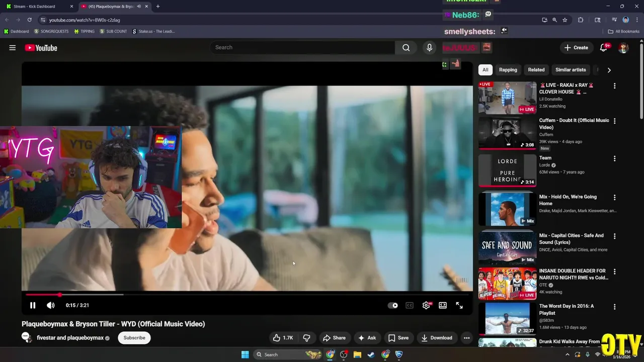Select the Rapping filter chip
Viewport: 644px width, 362px height.
508,70
